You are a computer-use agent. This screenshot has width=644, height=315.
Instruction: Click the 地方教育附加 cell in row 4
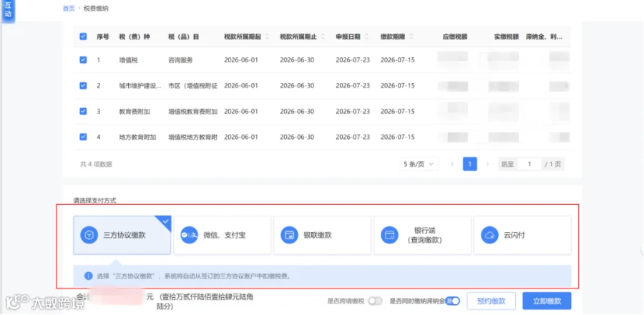coord(137,137)
